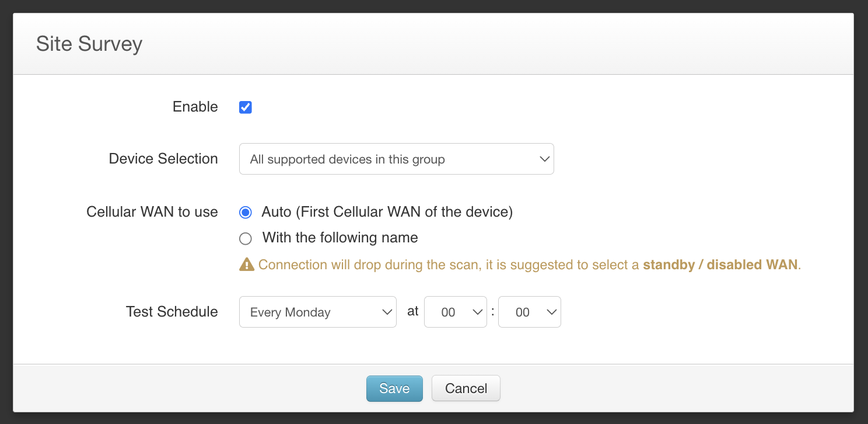Click Cancel to dismiss the dialog

point(466,388)
